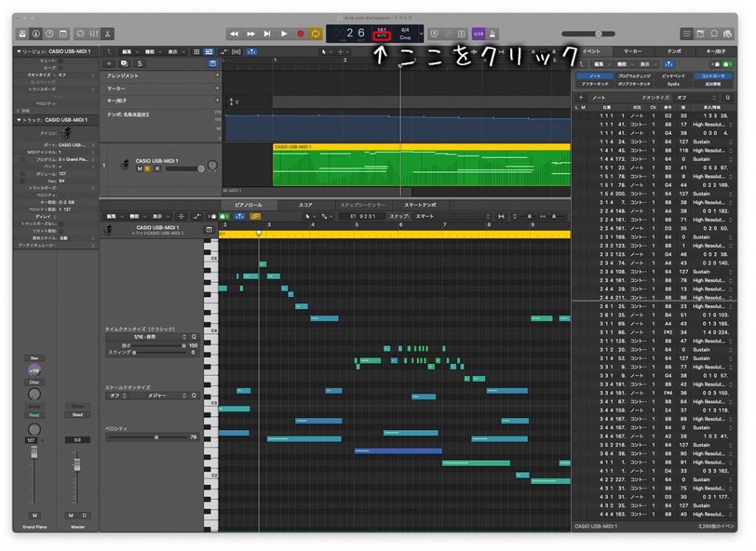Fast forward the transport
The height and width of the screenshot is (551, 756).
pyautogui.click(x=251, y=34)
